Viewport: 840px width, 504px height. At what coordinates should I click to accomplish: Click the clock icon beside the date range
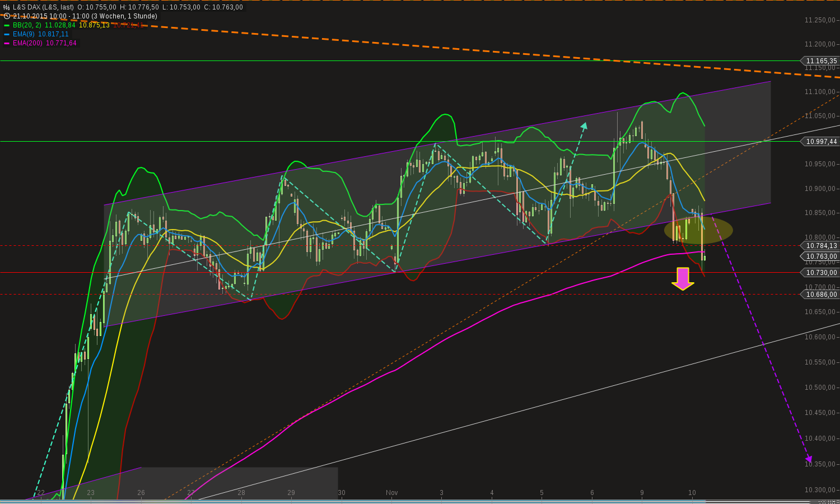(x=7, y=16)
